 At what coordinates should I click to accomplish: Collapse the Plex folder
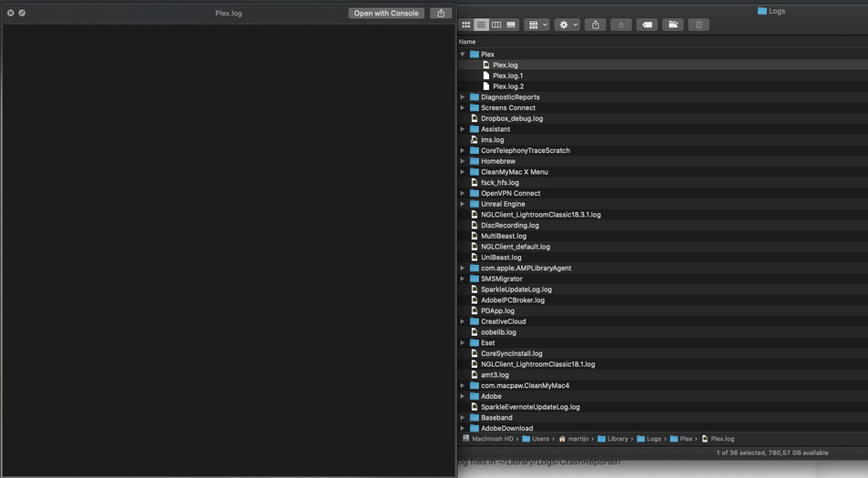[x=462, y=55]
